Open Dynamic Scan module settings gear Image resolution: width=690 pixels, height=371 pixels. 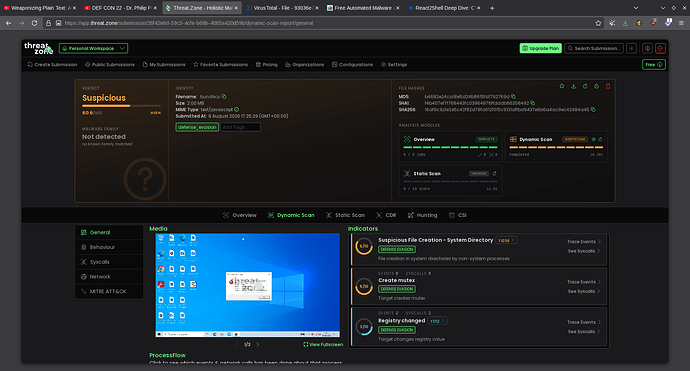pos(593,139)
